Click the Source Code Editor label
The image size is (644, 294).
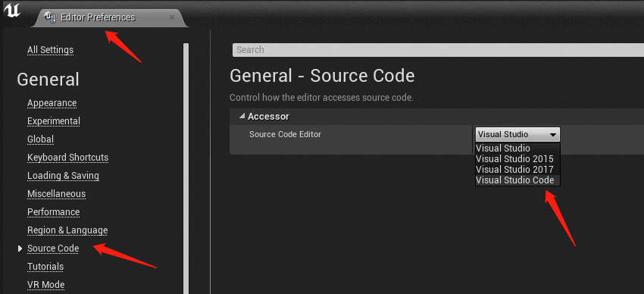pos(285,134)
